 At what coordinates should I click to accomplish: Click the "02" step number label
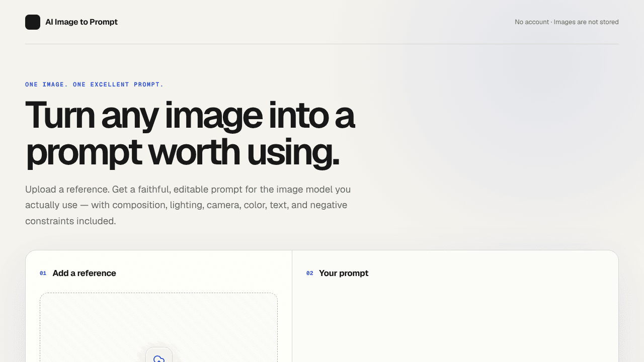coord(309,274)
